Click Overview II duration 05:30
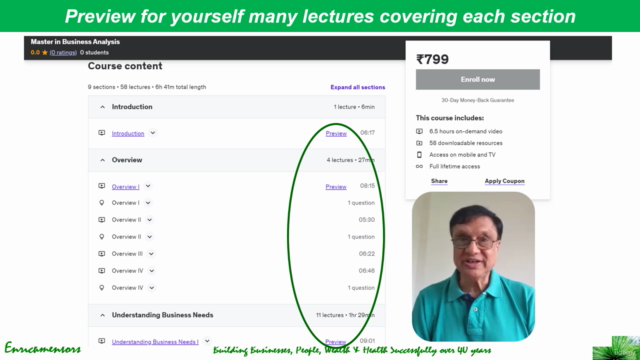Viewport: 640px width, 360px height. (x=367, y=220)
